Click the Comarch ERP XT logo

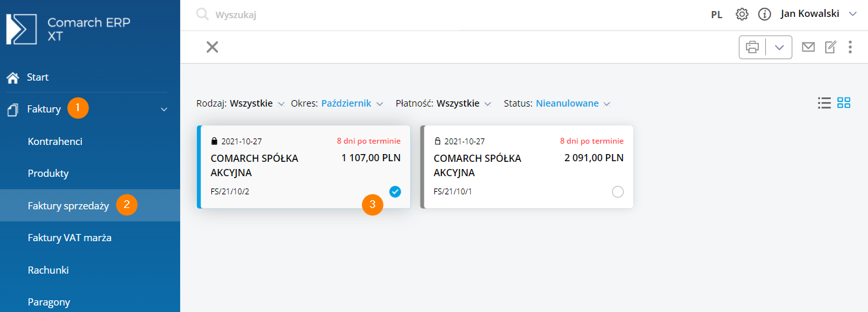click(x=68, y=29)
